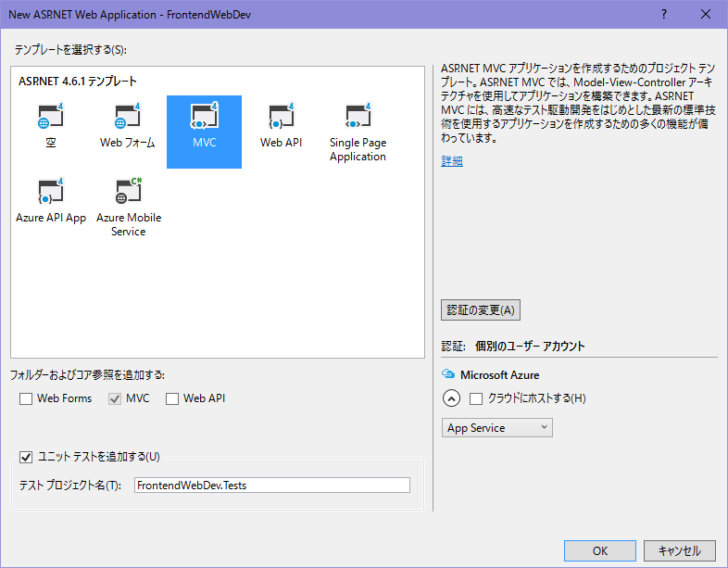Open the App Service dropdown
Screen dimensions: 728x568
[496, 428]
